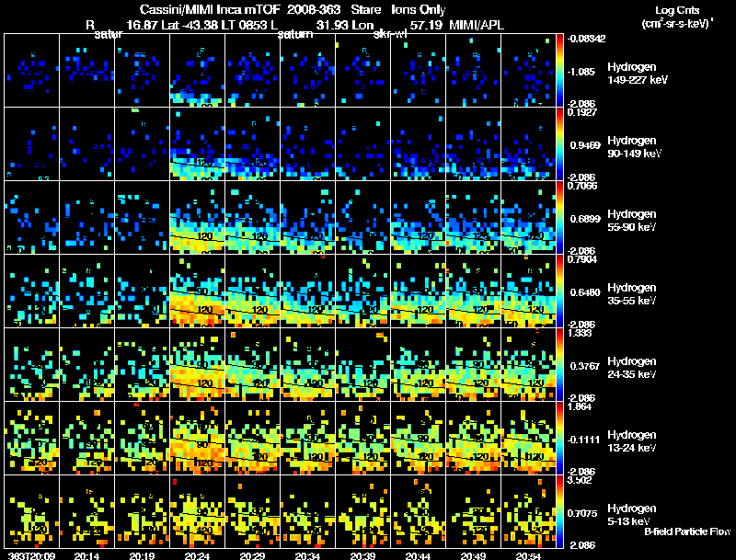Click the -1.085 color scale value

(x=581, y=72)
